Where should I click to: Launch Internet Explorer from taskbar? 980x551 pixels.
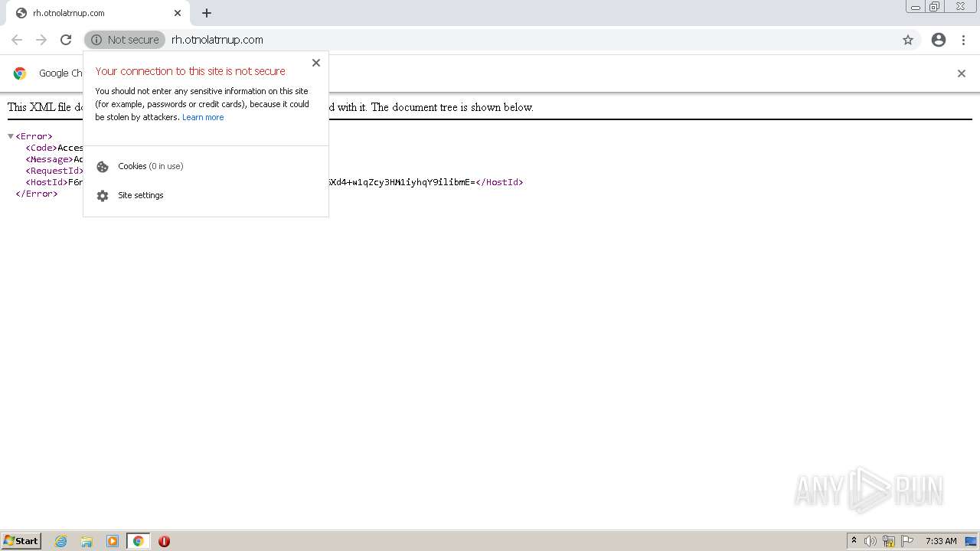(61, 541)
